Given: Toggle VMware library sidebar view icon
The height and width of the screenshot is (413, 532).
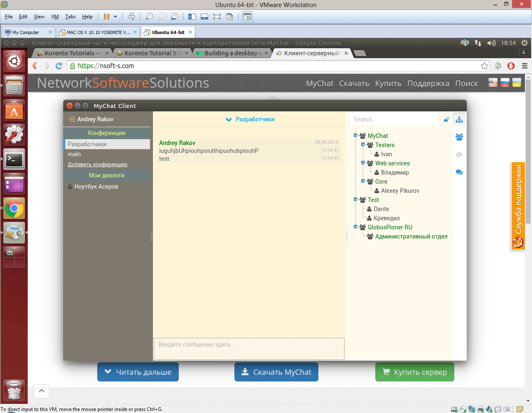Looking at the screenshot, I should click(x=192, y=17).
